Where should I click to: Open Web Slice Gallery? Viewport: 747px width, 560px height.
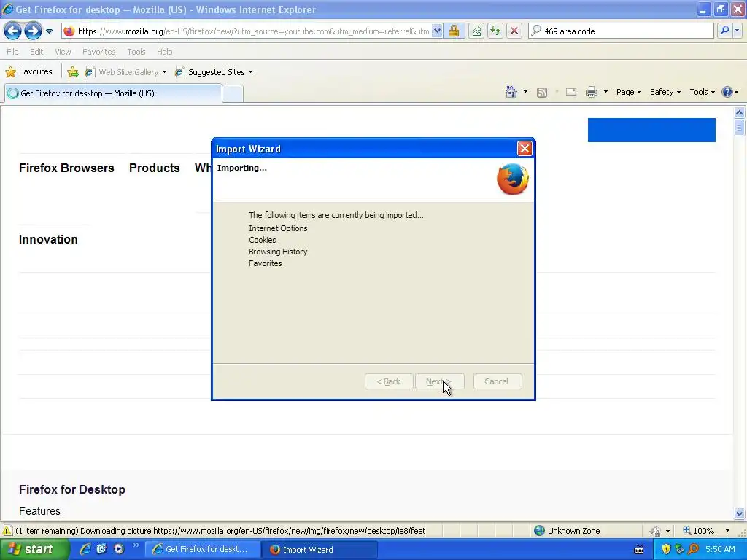point(125,72)
